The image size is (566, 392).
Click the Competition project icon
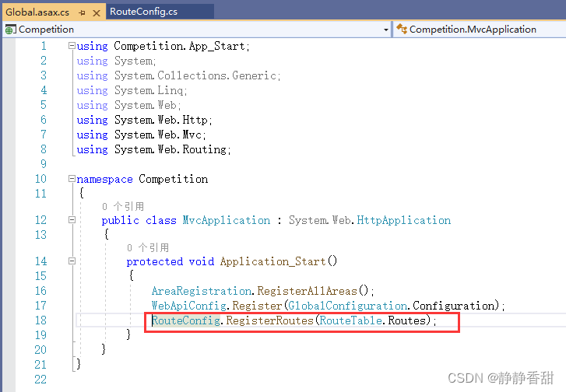[x=10, y=30]
